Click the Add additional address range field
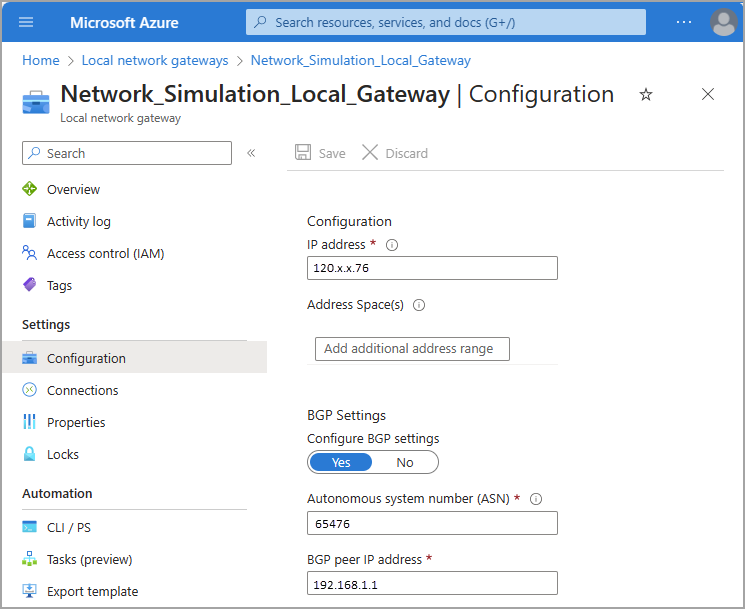This screenshot has width=745, height=609. (412, 348)
